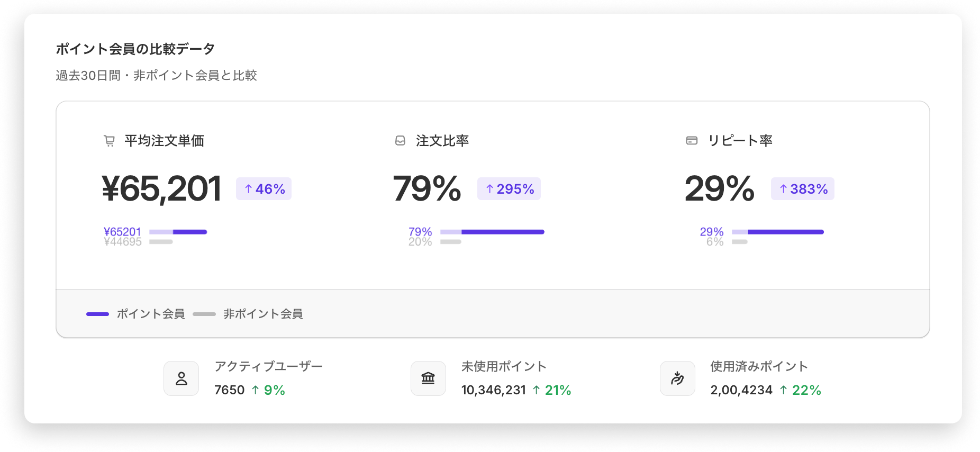Click the 383% increase badge
980x452 pixels.
[x=803, y=189]
